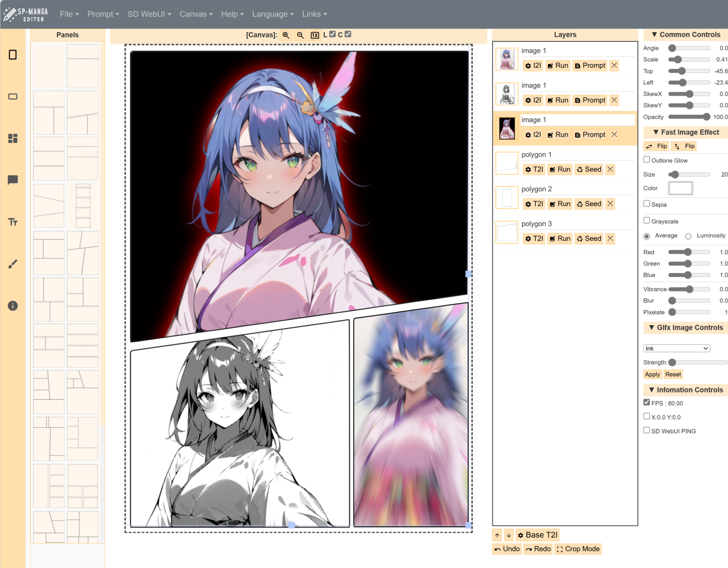The image size is (728, 568).
Task: Flip the image horizontally
Action: [656, 147]
